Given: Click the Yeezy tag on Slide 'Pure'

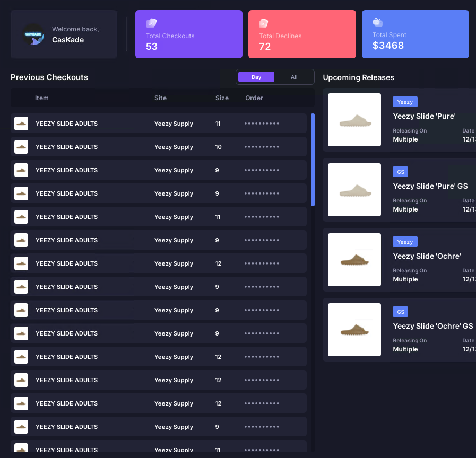Looking at the screenshot, I should click(405, 102).
